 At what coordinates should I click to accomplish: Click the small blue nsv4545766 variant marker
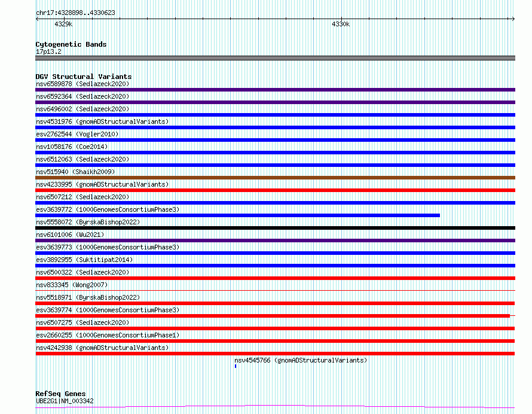click(x=235, y=366)
